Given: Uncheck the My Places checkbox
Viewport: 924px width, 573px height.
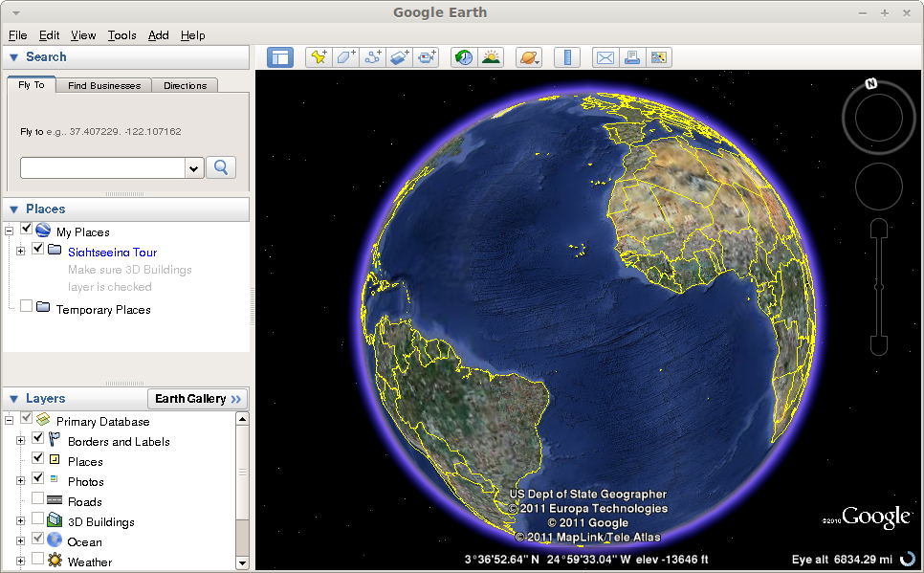Looking at the screenshot, I should coord(26,229).
